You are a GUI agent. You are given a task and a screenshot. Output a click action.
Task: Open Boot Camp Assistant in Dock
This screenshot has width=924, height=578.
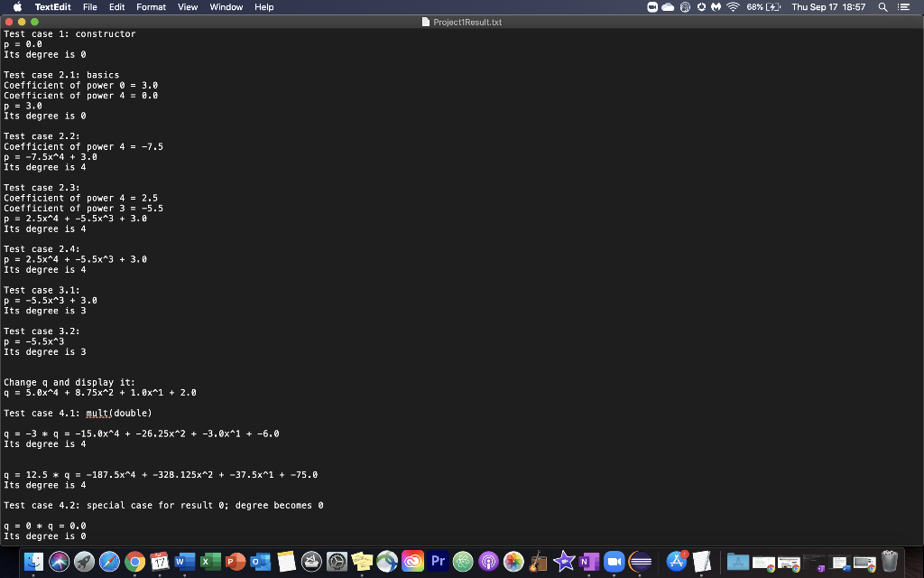coord(311,562)
